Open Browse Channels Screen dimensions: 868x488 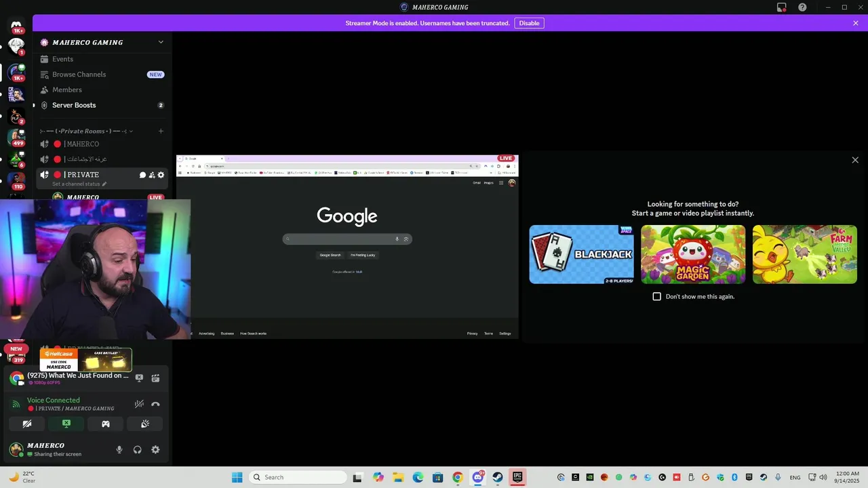(x=102, y=75)
